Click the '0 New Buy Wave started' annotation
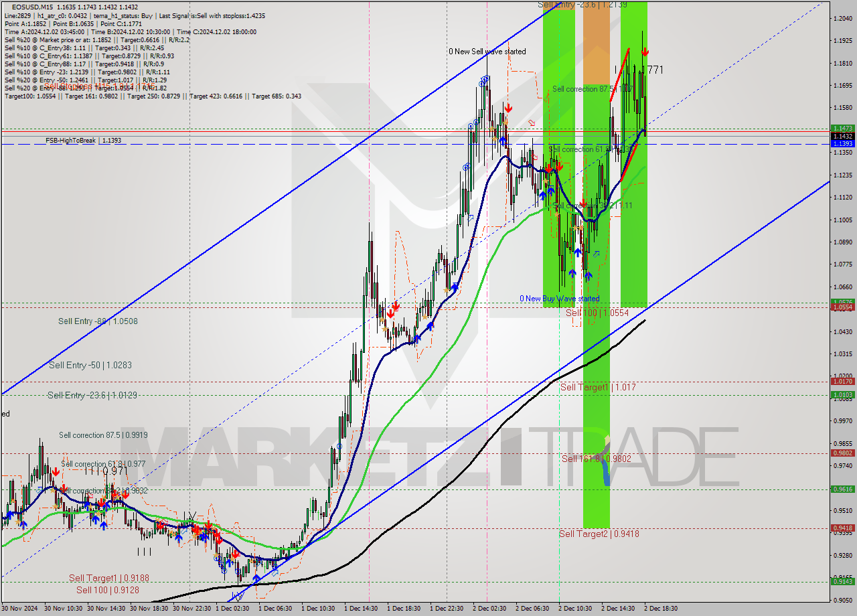This screenshot has width=857, height=616. click(560, 299)
